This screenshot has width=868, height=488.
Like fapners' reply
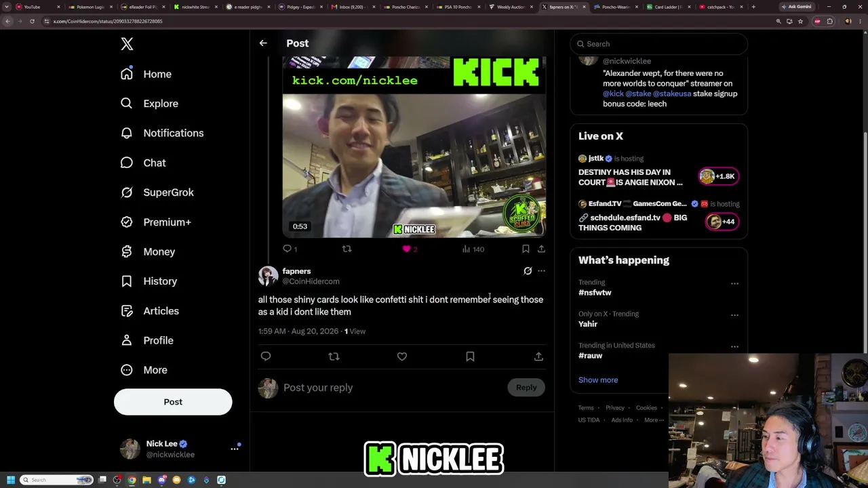pos(402,357)
